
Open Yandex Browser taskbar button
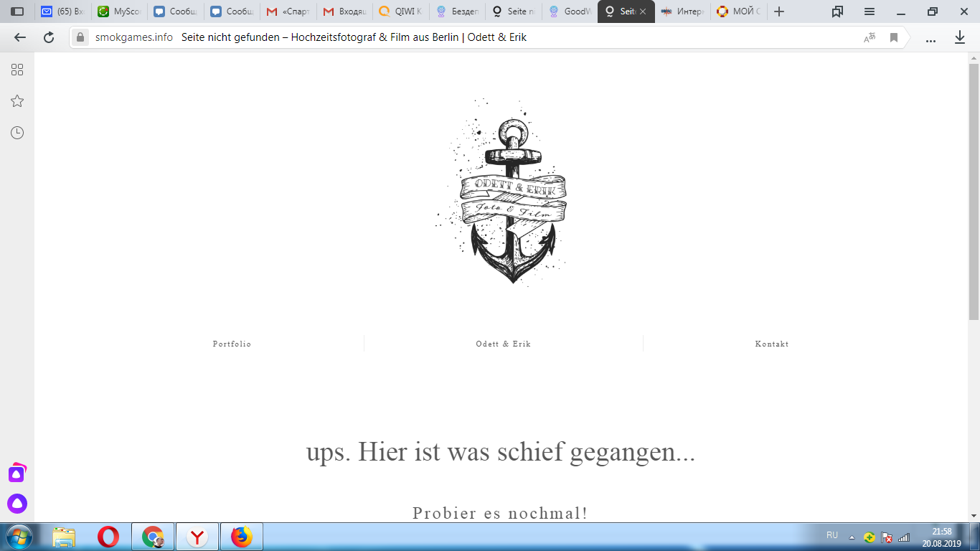[x=197, y=537]
